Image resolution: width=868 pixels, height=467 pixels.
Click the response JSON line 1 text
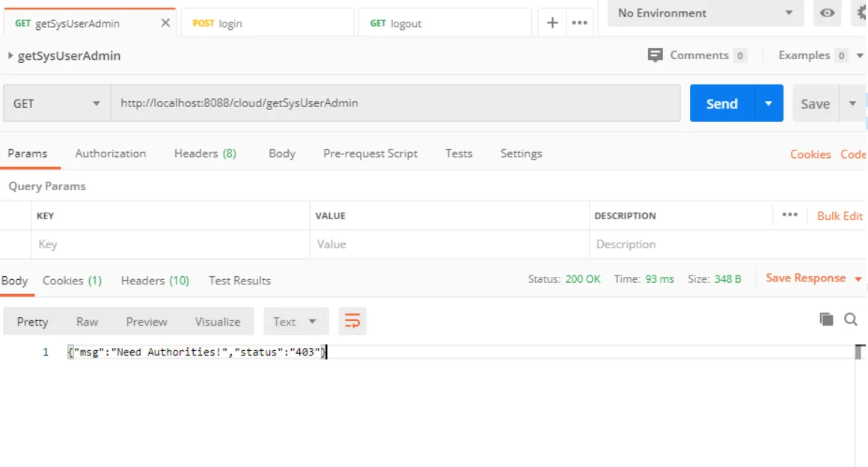click(197, 352)
